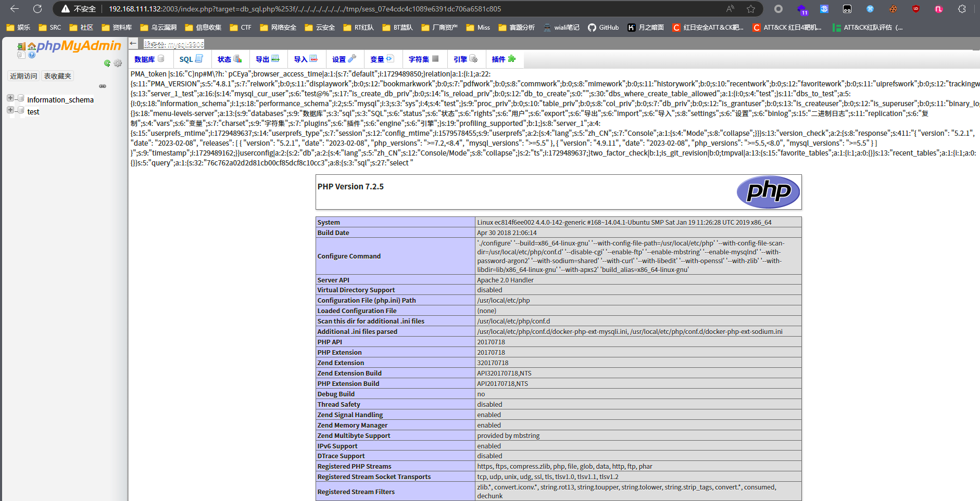This screenshot has width=980, height=501.
Task: Switch to the SQL tab
Action: (x=191, y=59)
